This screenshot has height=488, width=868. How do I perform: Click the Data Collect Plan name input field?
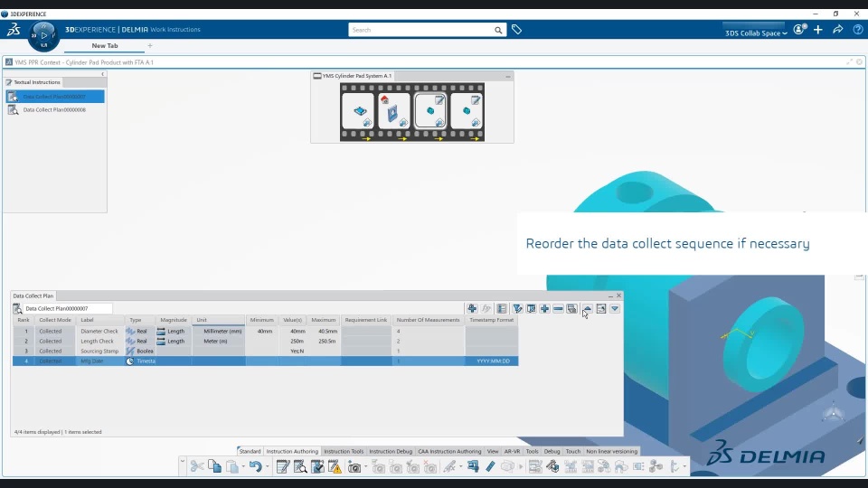tap(68, 309)
